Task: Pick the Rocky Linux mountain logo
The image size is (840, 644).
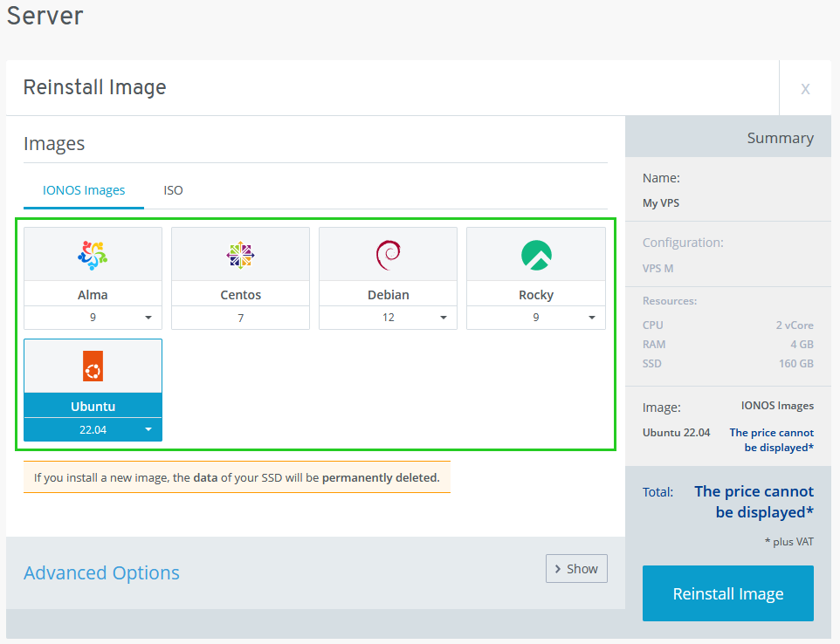Action: tap(536, 255)
